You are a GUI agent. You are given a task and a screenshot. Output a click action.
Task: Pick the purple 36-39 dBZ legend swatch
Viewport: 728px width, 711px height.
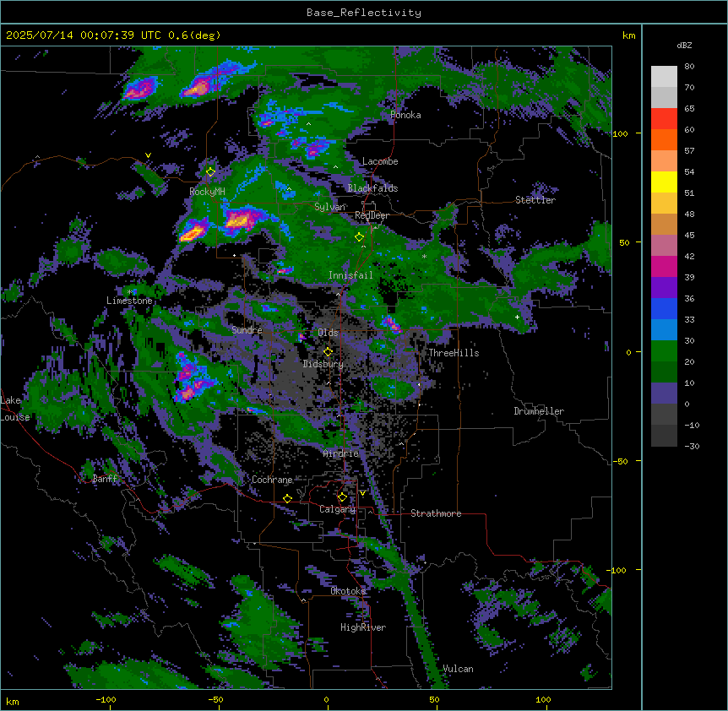(664, 288)
